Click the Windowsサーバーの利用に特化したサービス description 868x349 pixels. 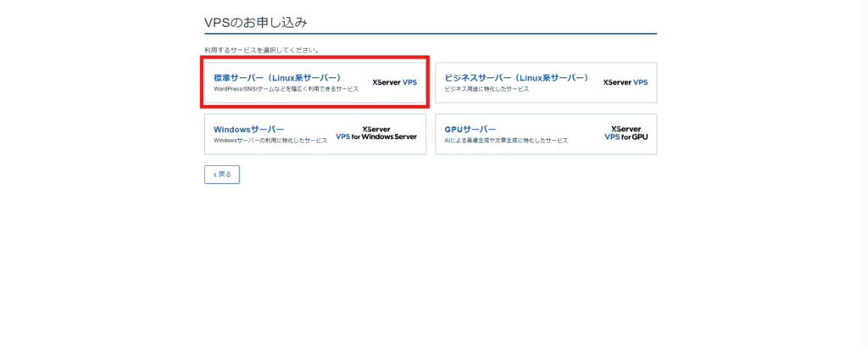click(270, 141)
